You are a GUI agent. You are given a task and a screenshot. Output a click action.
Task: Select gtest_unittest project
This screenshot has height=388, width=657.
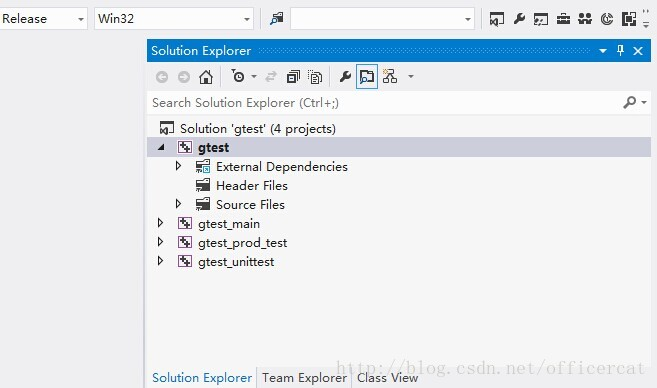[236, 262]
